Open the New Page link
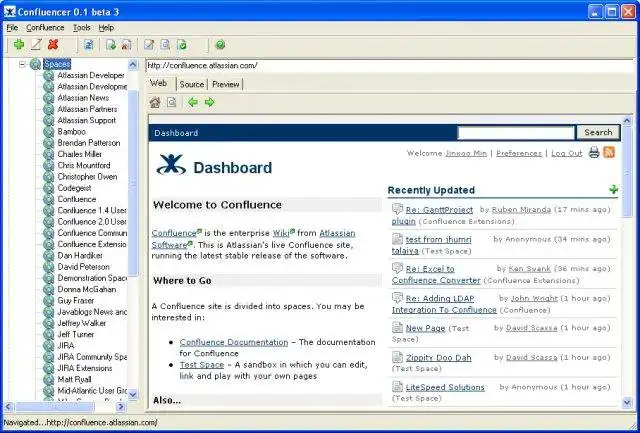The height and width of the screenshot is (433, 640). (x=425, y=328)
